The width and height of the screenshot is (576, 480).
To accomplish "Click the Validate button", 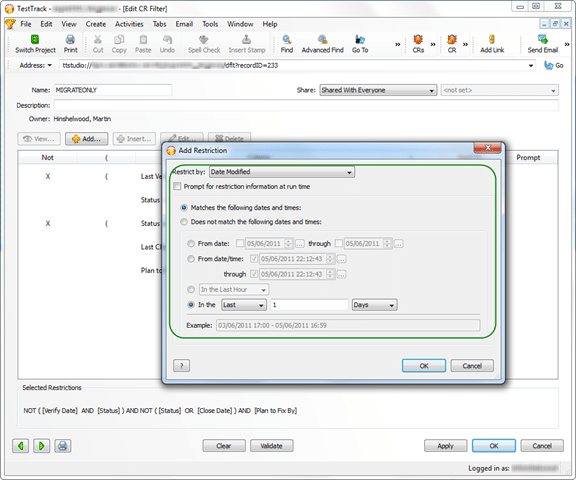I will click(x=271, y=446).
